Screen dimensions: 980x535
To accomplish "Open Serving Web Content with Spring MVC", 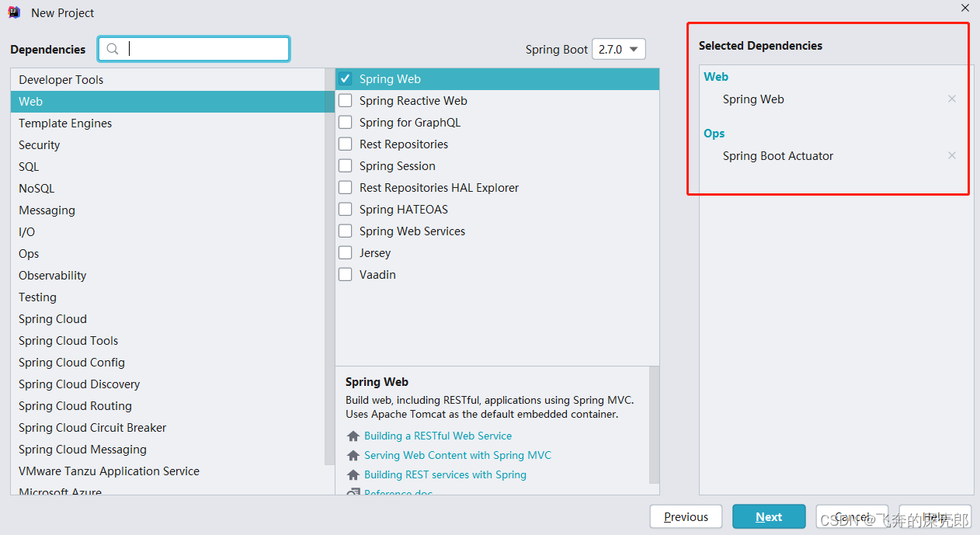I will click(457, 456).
